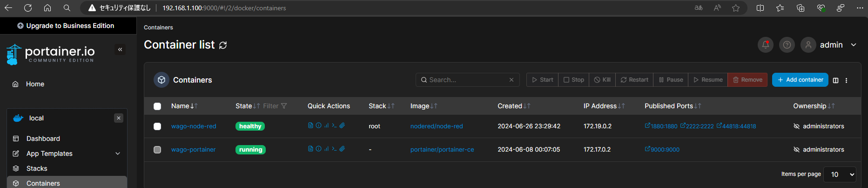The image size is (868, 188).
Task: Open table column visibility settings
Action: [835, 80]
